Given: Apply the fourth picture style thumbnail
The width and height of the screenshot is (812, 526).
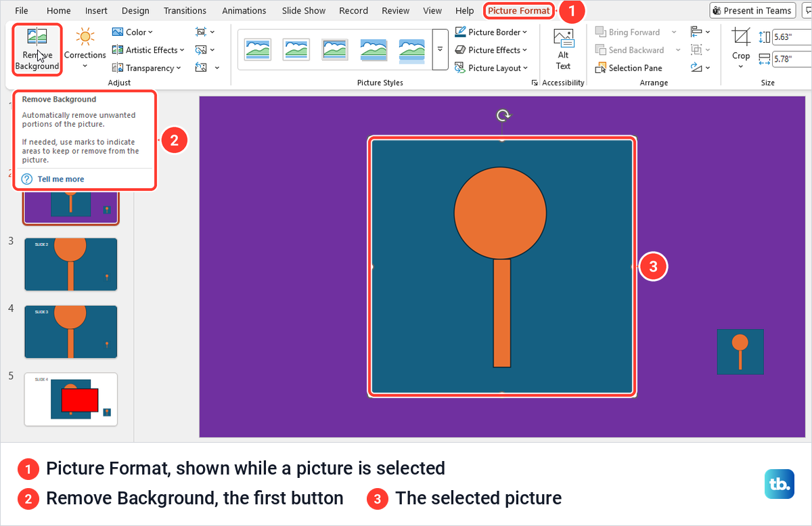Looking at the screenshot, I should point(374,49).
